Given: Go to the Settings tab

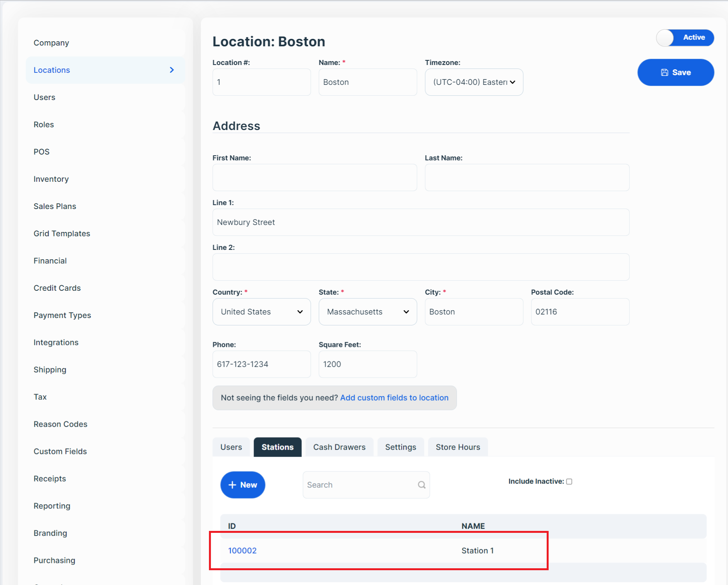Looking at the screenshot, I should click(401, 447).
